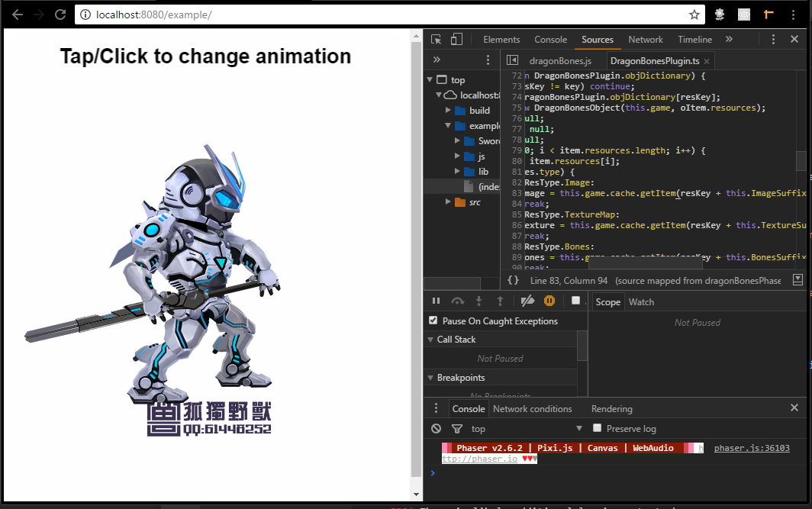Switch to the top Console panel tab

tap(550, 40)
